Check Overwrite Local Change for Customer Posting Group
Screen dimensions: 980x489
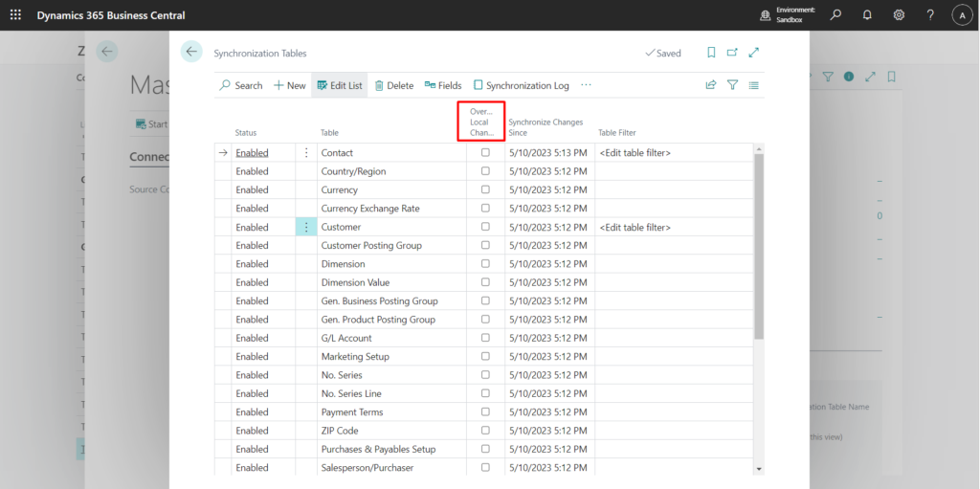pos(485,245)
